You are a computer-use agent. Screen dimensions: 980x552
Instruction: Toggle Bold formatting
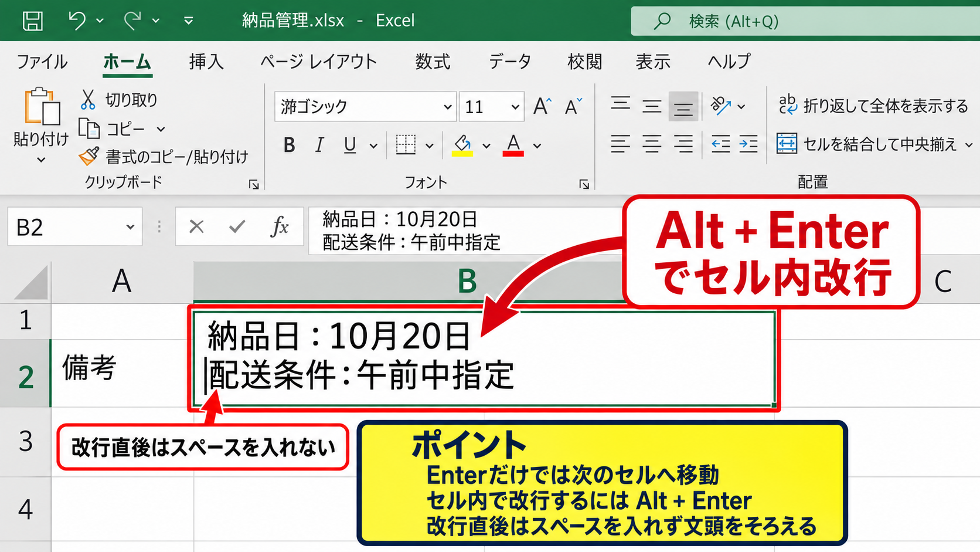coord(289,145)
